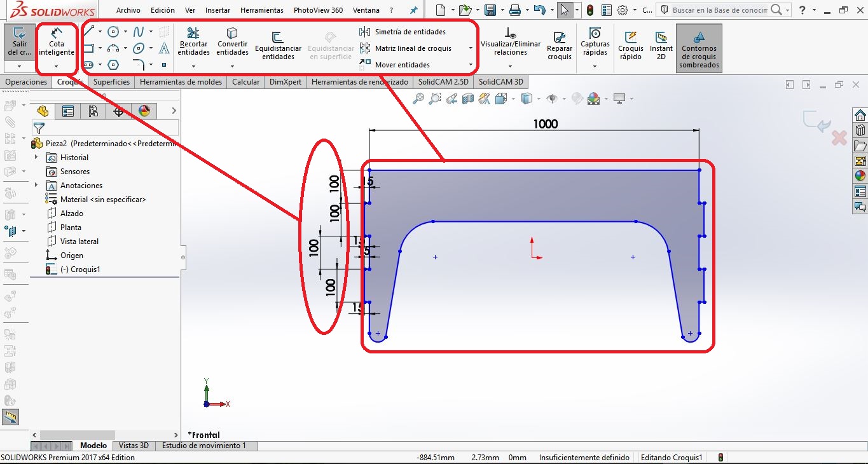
Task: Click the Rebuild traffic light icon
Action: coord(590,10)
